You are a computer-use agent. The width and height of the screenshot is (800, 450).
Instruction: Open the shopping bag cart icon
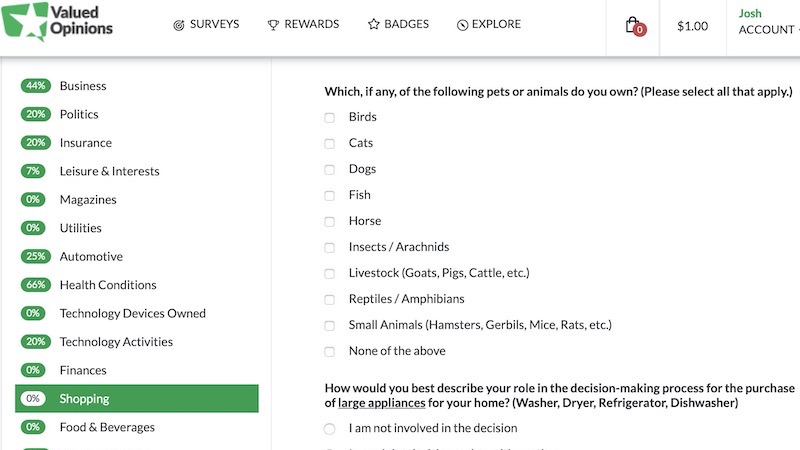tap(633, 26)
